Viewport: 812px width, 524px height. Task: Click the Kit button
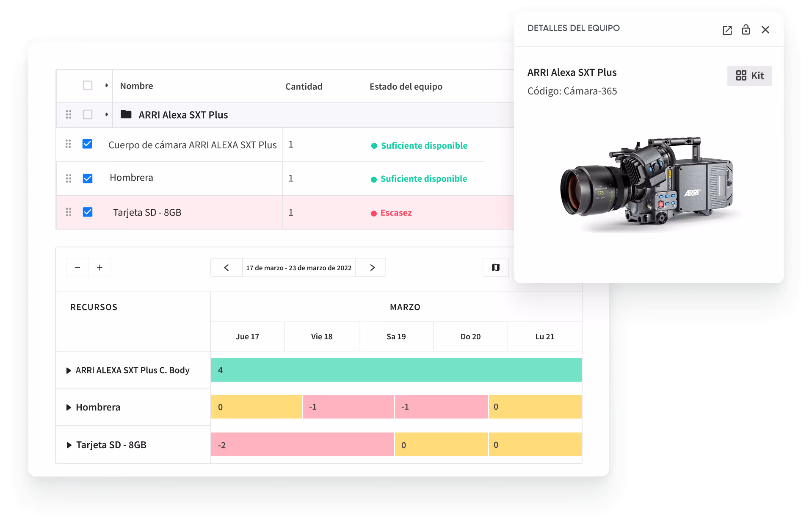point(749,76)
